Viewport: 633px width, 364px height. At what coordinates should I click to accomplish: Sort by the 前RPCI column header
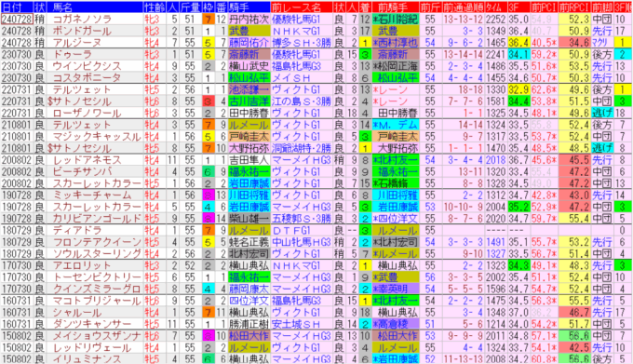tap(575, 7)
